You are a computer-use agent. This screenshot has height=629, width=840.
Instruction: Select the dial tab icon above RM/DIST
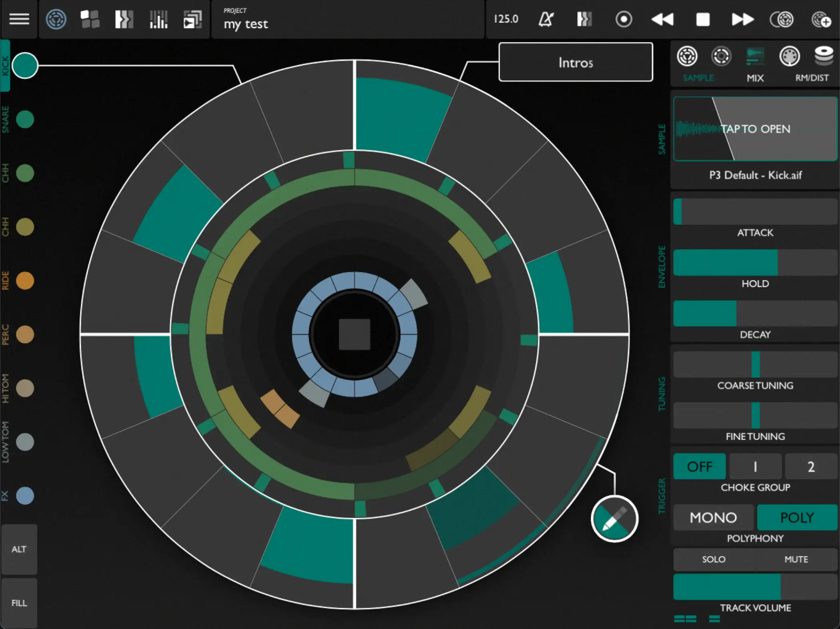point(790,56)
